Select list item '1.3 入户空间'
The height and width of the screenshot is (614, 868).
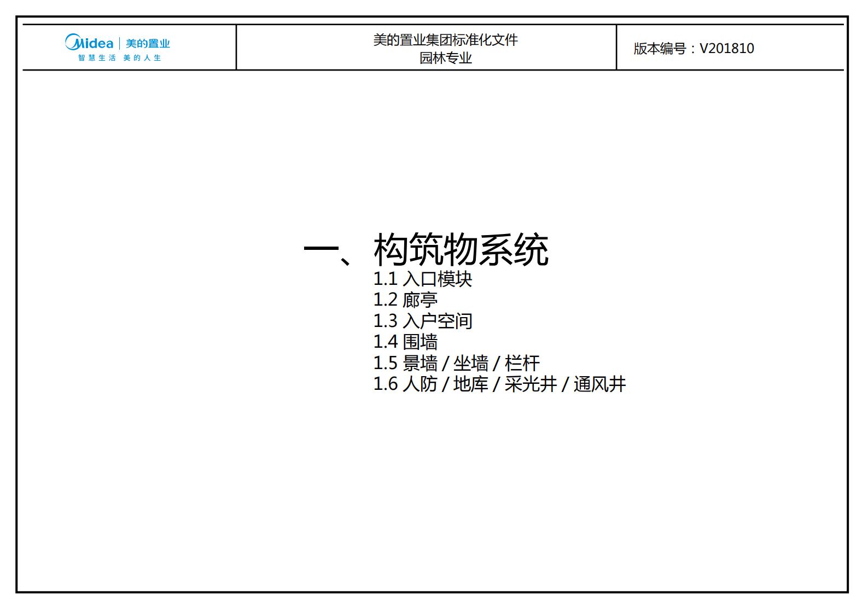[x=422, y=321]
